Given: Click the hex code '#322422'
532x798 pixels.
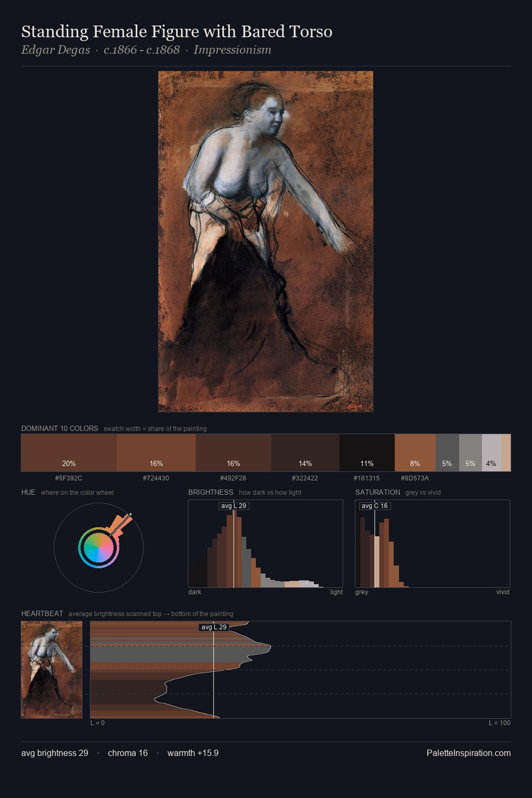Looking at the screenshot, I should pos(305,478).
